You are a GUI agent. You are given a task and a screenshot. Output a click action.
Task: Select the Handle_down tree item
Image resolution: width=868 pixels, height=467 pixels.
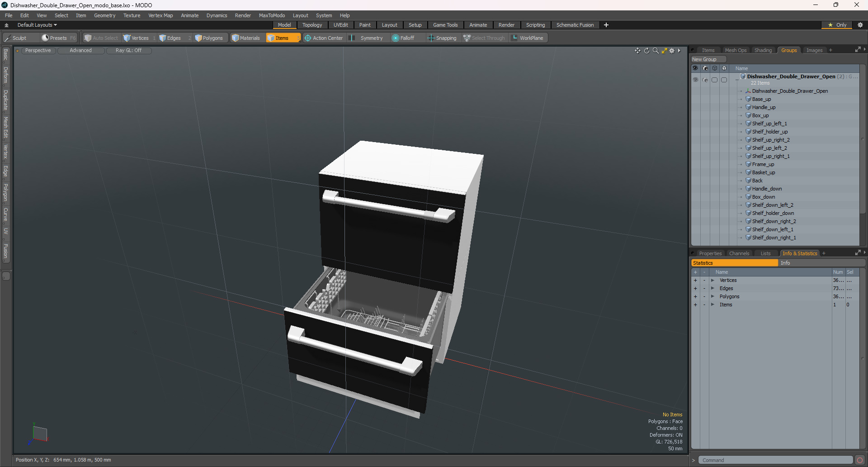tap(767, 189)
